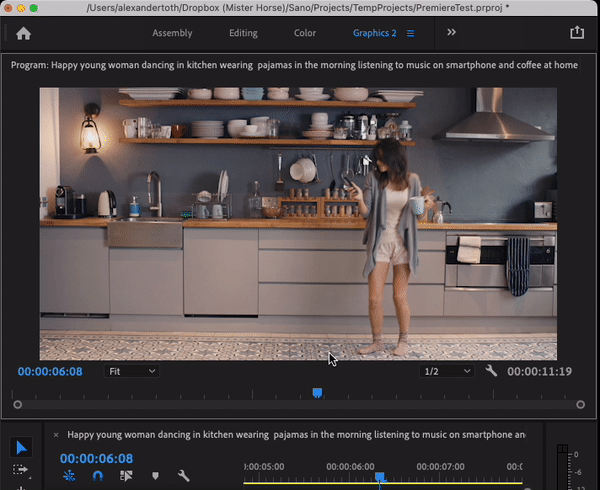Select the Selection tool arrow
The height and width of the screenshot is (490, 600).
click(x=21, y=447)
